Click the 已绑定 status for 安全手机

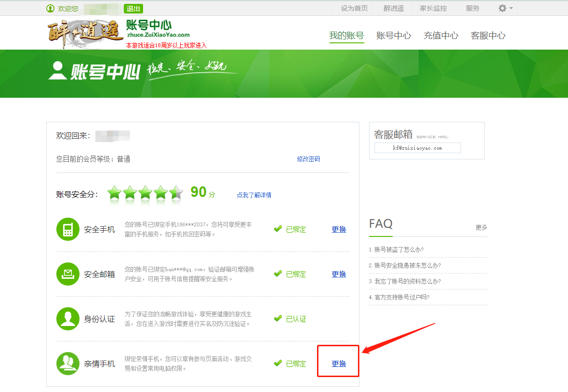tap(296, 229)
